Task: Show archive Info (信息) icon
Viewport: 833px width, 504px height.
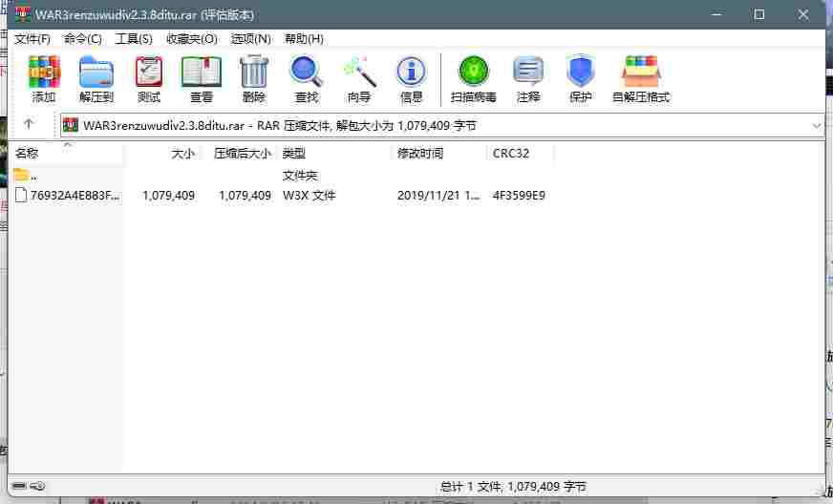Action: pos(411,78)
